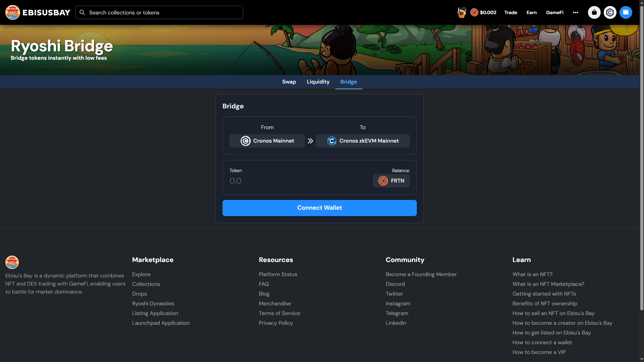Focus the token amount input field

(295, 181)
